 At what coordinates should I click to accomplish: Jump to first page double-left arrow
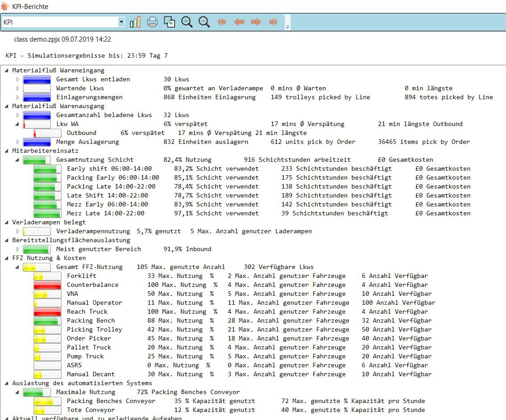[222, 22]
